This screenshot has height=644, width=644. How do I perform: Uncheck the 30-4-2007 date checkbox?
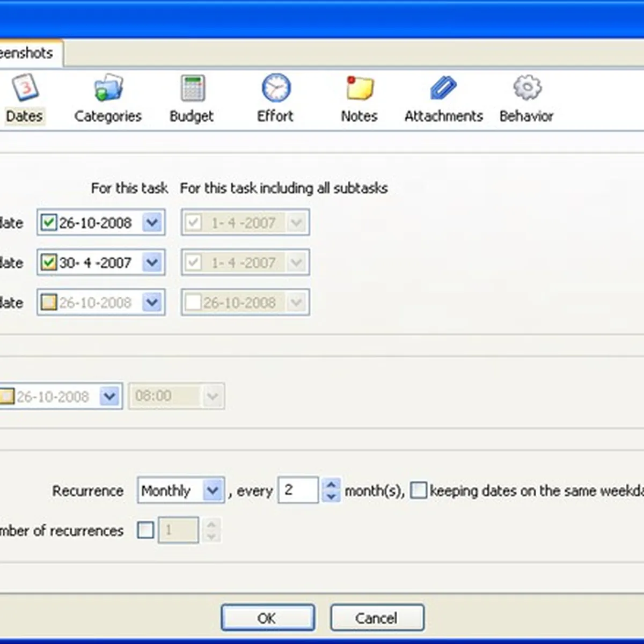(49, 262)
